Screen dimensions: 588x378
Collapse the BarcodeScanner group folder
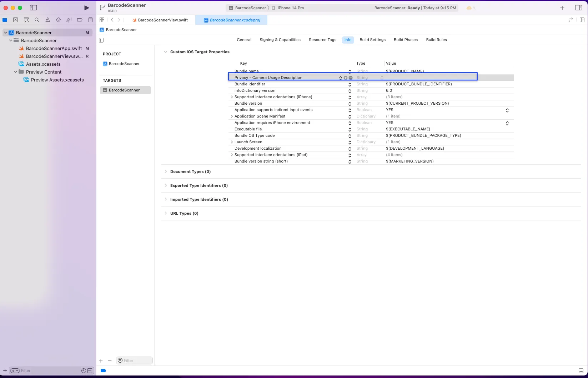[10, 40]
